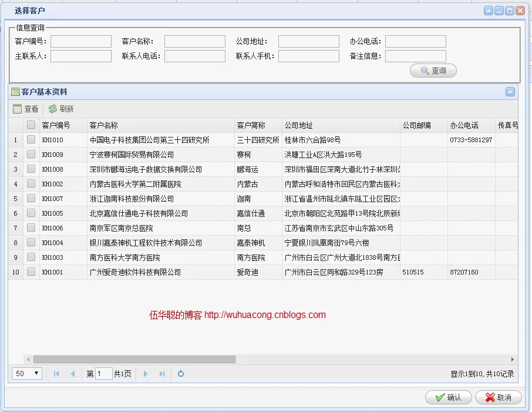Sort by 客户编号 column header
The height and width of the screenshot is (412, 532).
click(x=63, y=125)
